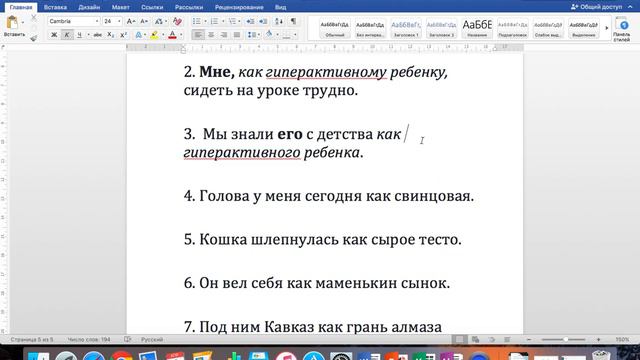Apply the Заголовок 1 style
This screenshot has width=640, height=360.
point(406,29)
